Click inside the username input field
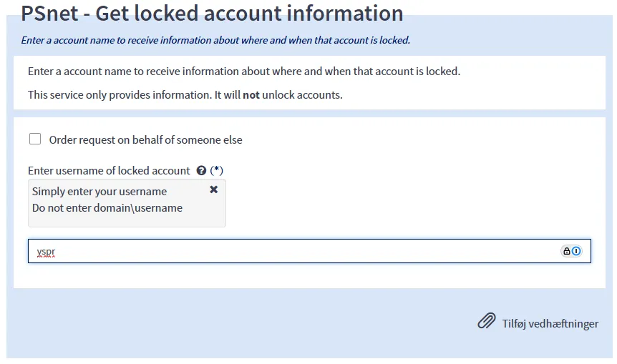 (286, 251)
